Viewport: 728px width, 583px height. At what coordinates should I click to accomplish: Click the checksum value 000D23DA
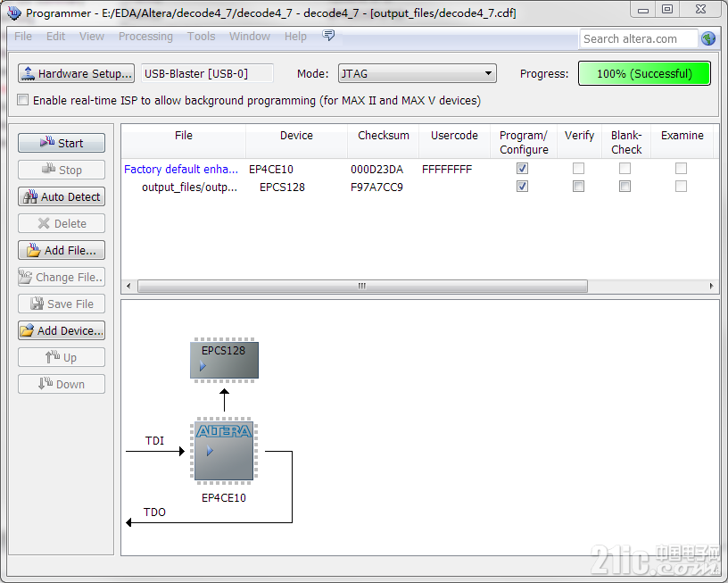click(377, 169)
